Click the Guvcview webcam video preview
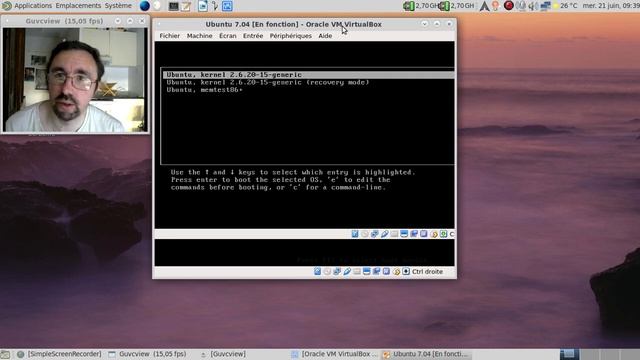Image resolution: width=640 pixels, height=360 pixels. [x=75, y=80]
